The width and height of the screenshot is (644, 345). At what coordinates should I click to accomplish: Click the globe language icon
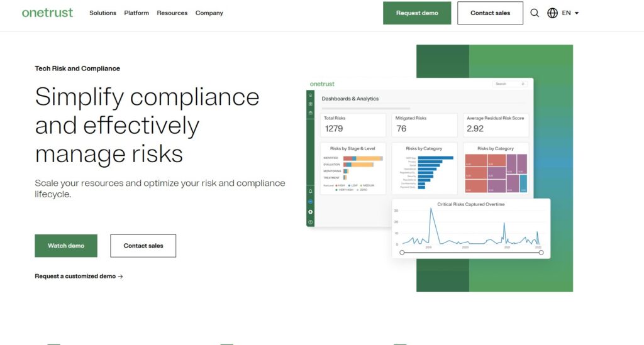pyautogui.click(x=552, y=13)
